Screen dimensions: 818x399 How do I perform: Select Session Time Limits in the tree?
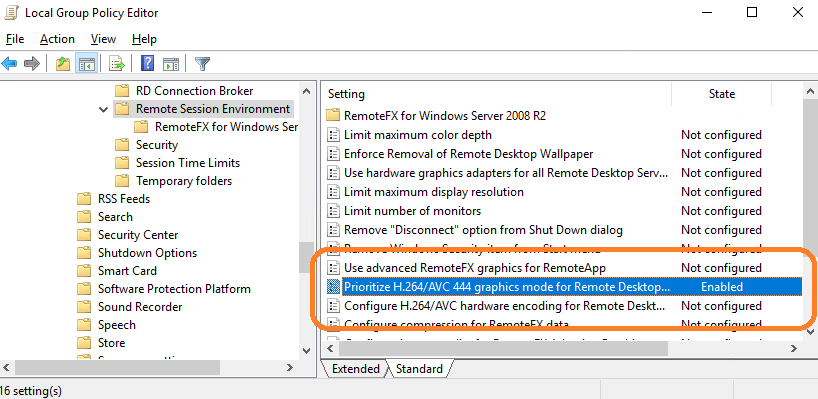[188, 163]
